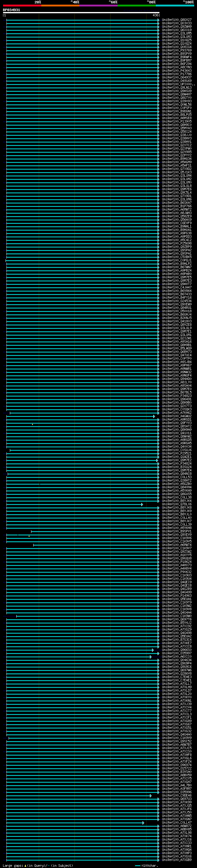Click the red ~20% identity legend segment
197x868 pixels.
22,6
